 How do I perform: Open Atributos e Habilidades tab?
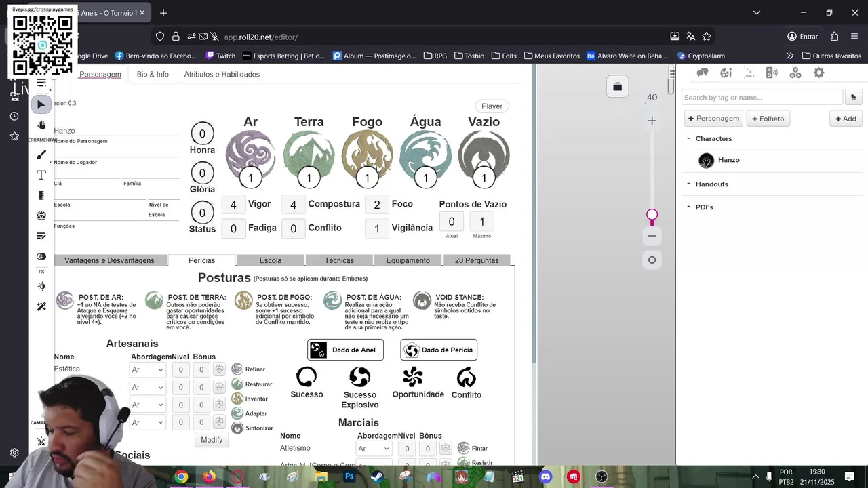pyautogui.click(x=222, y=75)
